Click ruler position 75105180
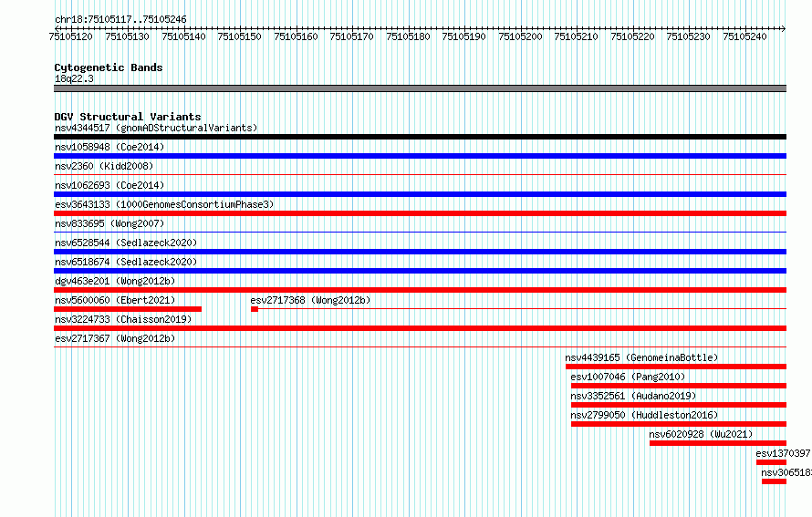The image size is (812, 517). click(408, 36)
